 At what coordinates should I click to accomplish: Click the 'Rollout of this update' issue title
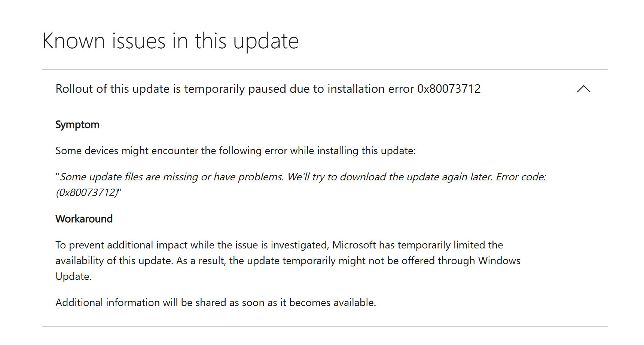(268, 89)
